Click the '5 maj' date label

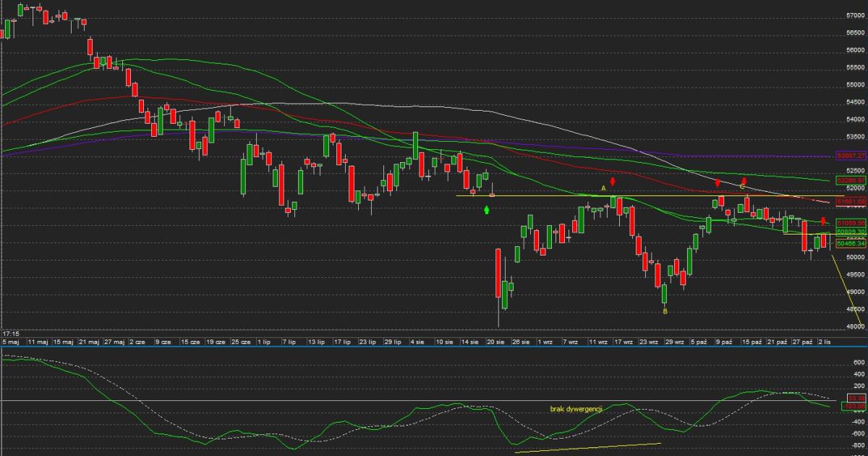click(x=11, y=341)
